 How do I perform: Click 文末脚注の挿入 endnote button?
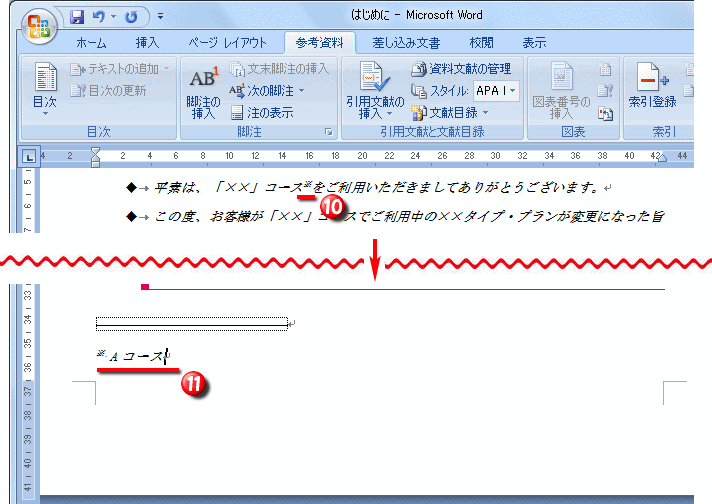(279, 69)
